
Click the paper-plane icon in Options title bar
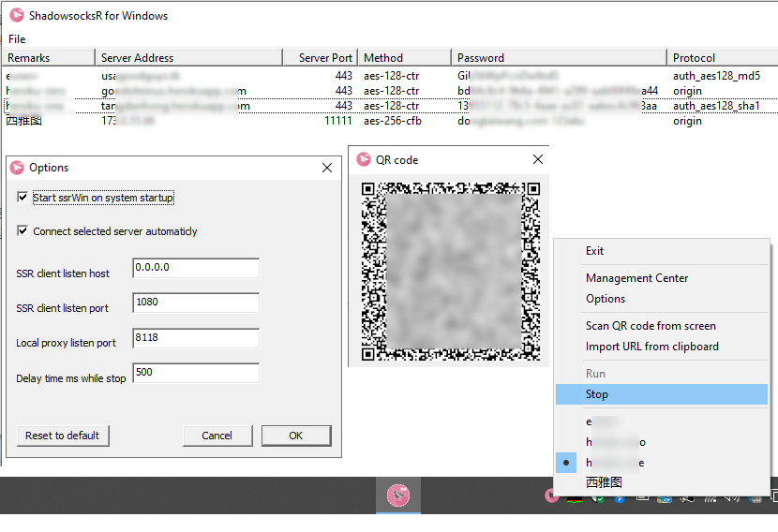18,168
